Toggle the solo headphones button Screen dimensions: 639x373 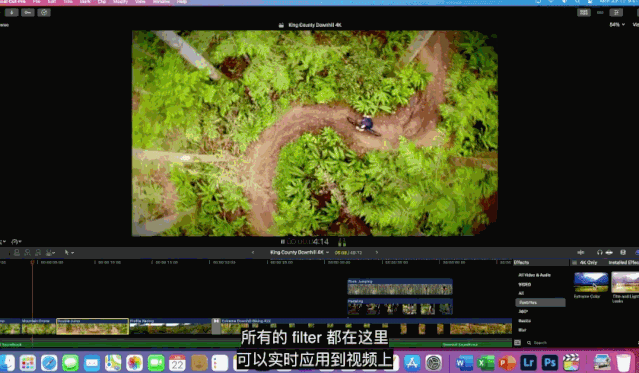pyautogui.click(x=599, y=253)
